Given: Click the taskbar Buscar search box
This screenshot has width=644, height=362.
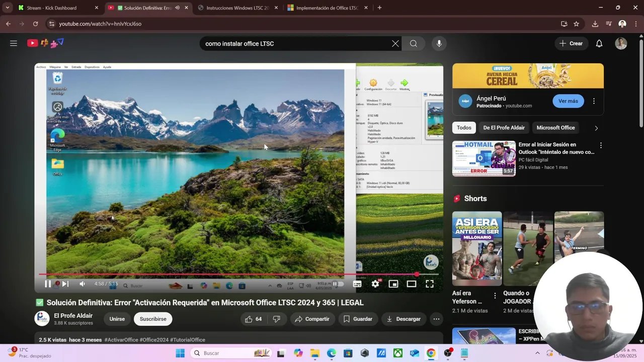Looking at the screenshot, I should point(232,353).
